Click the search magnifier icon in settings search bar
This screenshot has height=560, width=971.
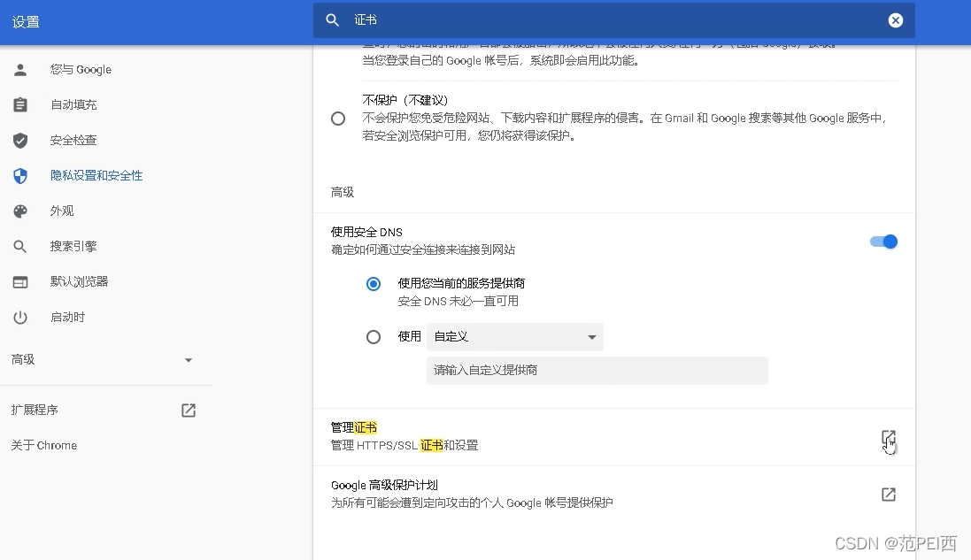click(333, 20)
